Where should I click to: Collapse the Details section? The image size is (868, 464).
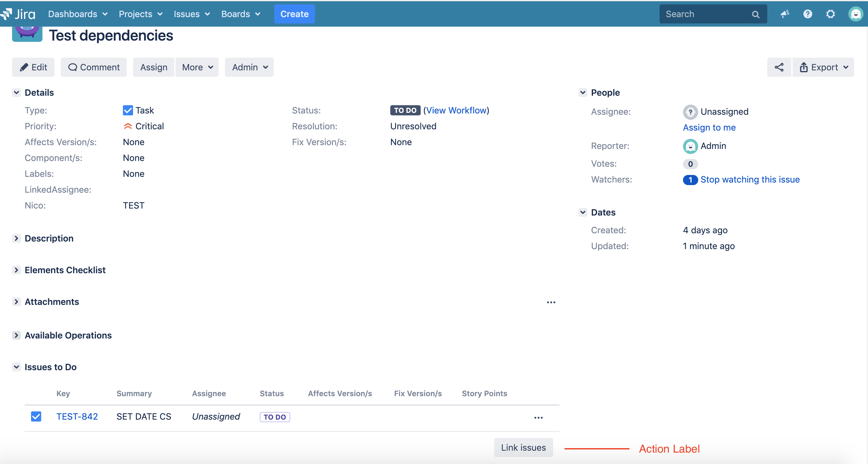click(16, 93)
